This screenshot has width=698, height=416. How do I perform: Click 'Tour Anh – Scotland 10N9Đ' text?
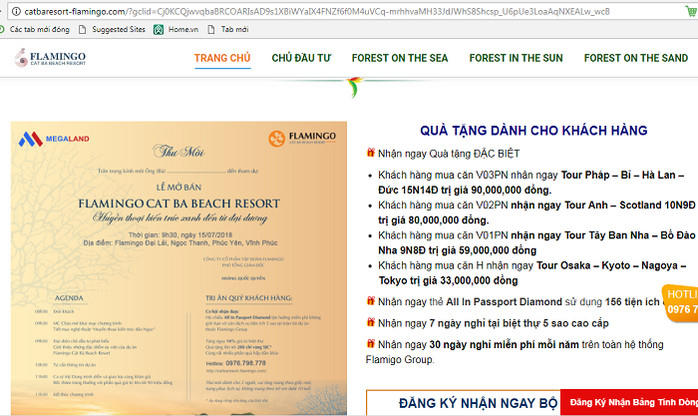tap(630, 205)
